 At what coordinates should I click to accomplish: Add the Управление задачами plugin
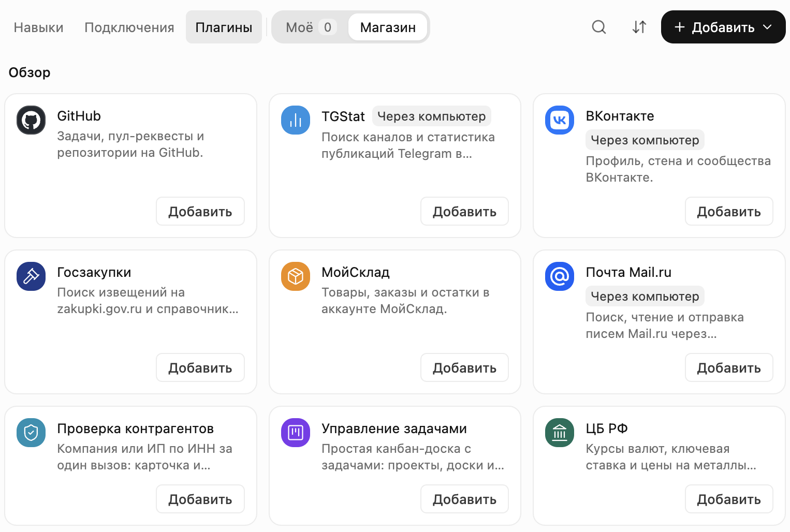coord(464,499)
